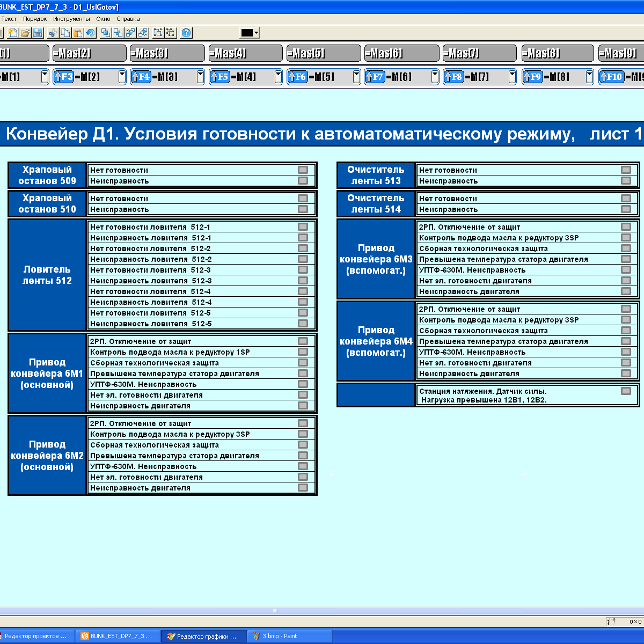Switch to Редактор графики taskbar item
The width and height of the screenshot is (644, 644).
204,636
